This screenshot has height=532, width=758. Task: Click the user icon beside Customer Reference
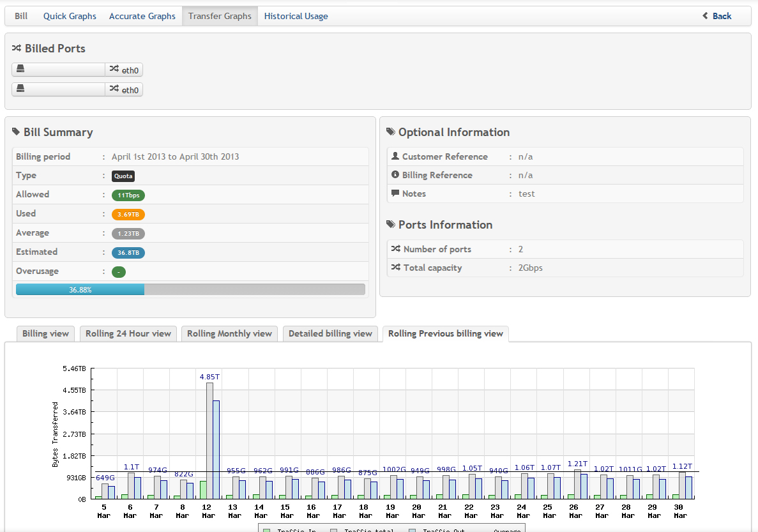tap(395, 156)
